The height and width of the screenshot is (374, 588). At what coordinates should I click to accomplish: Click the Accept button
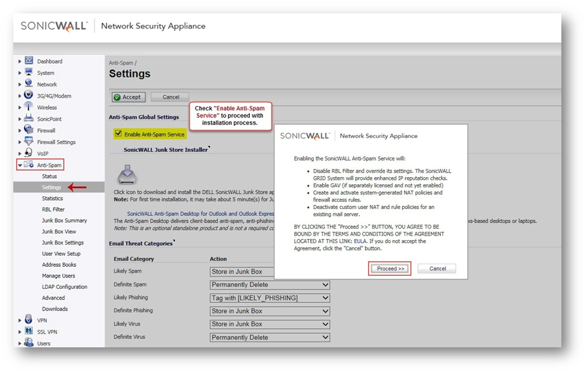click(x=128, y=97)
